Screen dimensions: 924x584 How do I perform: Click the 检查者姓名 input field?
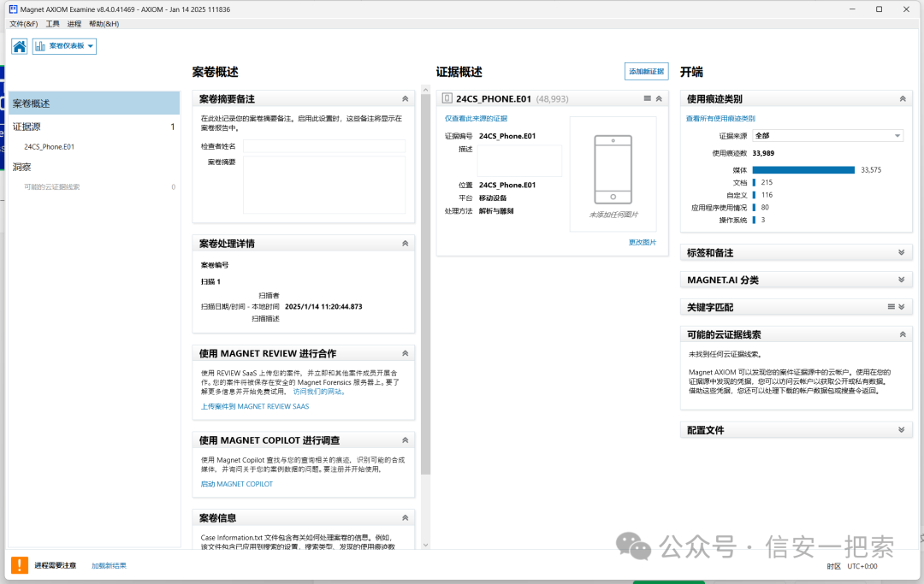pyautogui.click(x=324, y=146)
